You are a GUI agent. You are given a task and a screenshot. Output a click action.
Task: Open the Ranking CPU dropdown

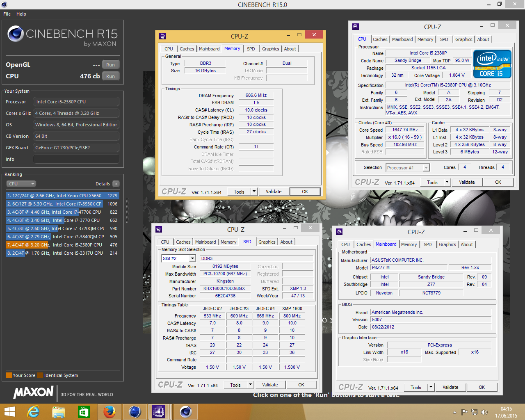(x=21, y=184)
